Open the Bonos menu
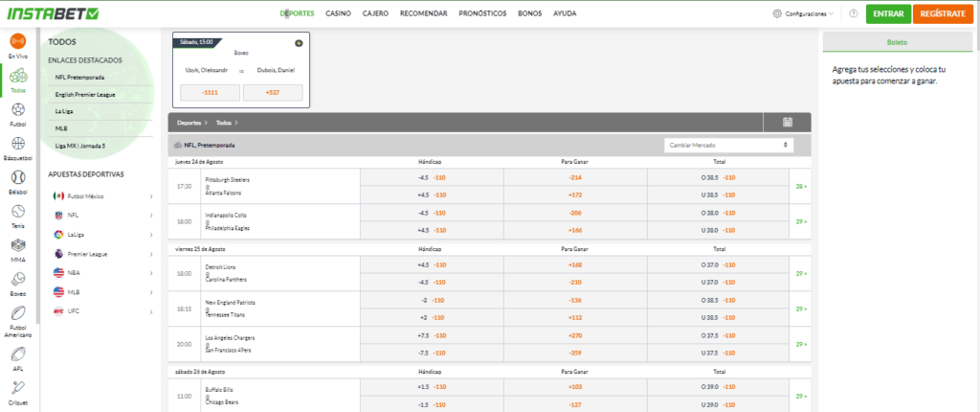Viewport: 980px width, 412px height. point(530,13)
